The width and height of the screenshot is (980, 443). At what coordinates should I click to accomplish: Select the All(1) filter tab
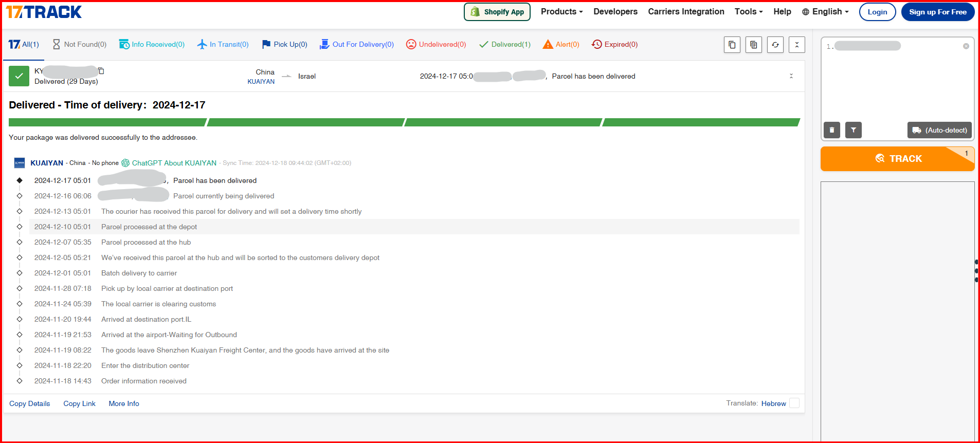coord(24,45)
